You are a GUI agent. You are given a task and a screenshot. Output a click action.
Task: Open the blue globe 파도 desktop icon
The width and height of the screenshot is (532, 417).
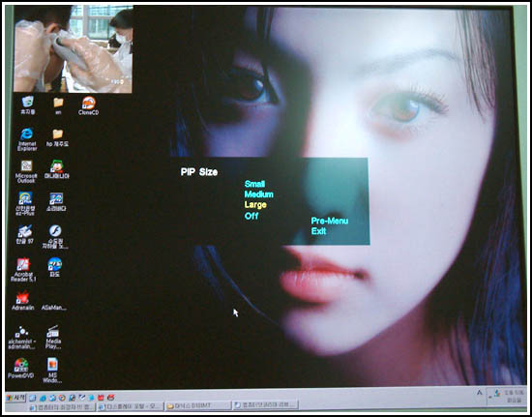tap(54, 267)
